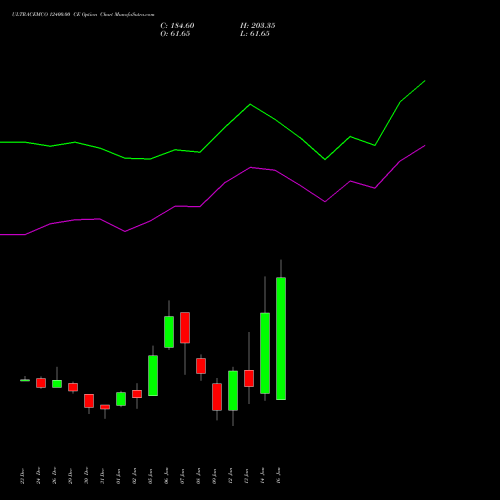Select the green candlestick above 06 Jan

pyautogui.click(x=169, y=332)
